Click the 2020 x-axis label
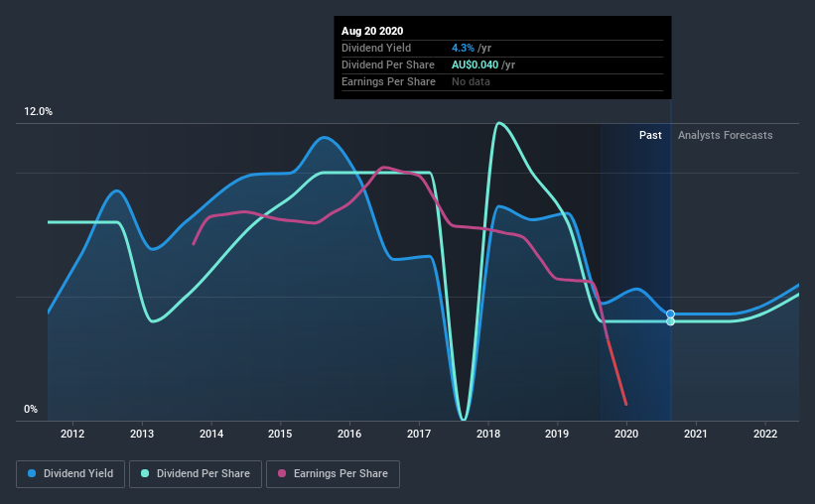The height and width of the screenshot is (504, 815). pyautogui.click(x=626, y=434)
